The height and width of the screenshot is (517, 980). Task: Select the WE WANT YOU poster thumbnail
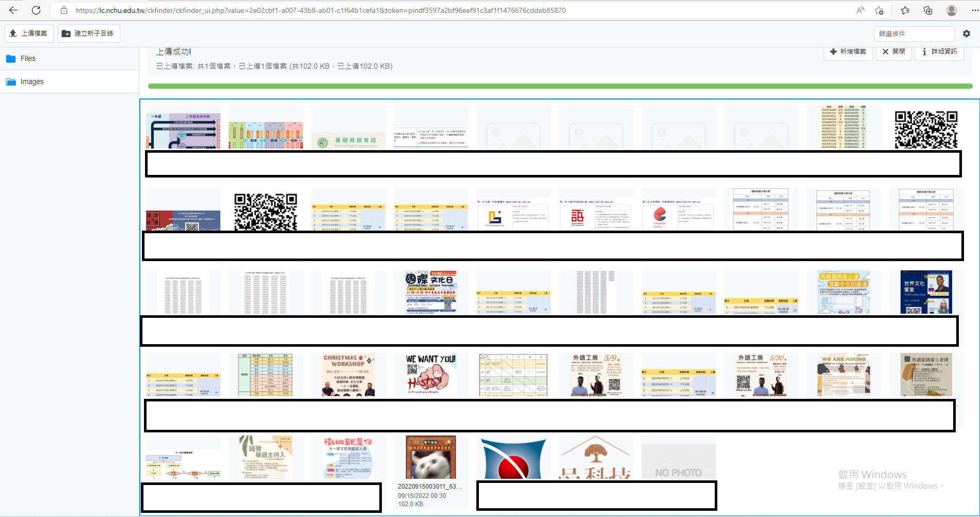click(x=431, y=375)
